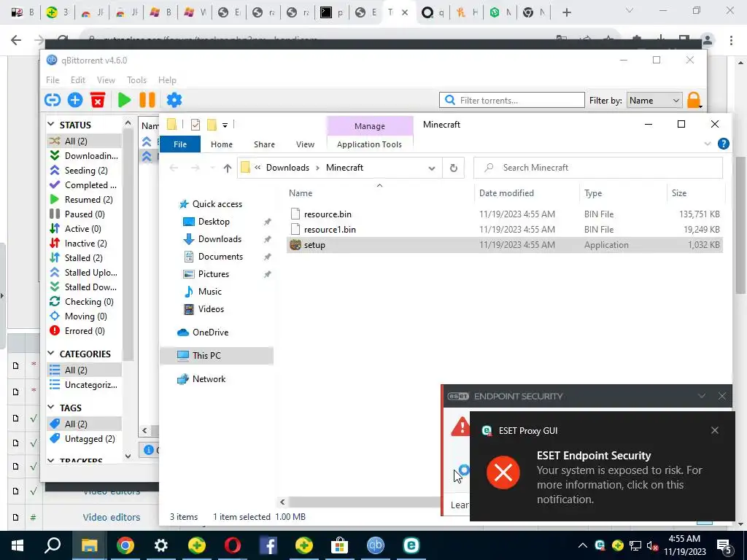Collapse the CATEGORIES section
The width and height of the screenshot is (747, 560).
point(51,354)
